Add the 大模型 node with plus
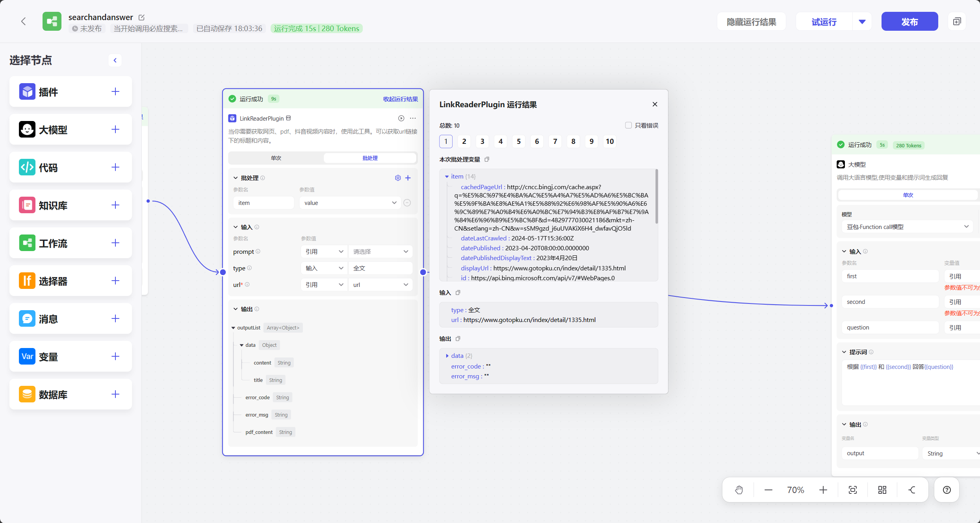The width and height of the screenshot is (980, 523). point(115,129)
